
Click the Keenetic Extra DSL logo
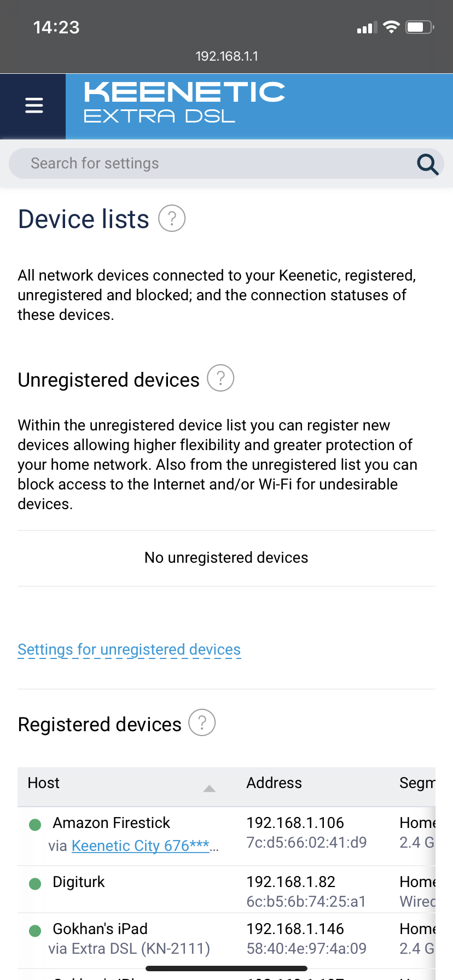[184, 102]
